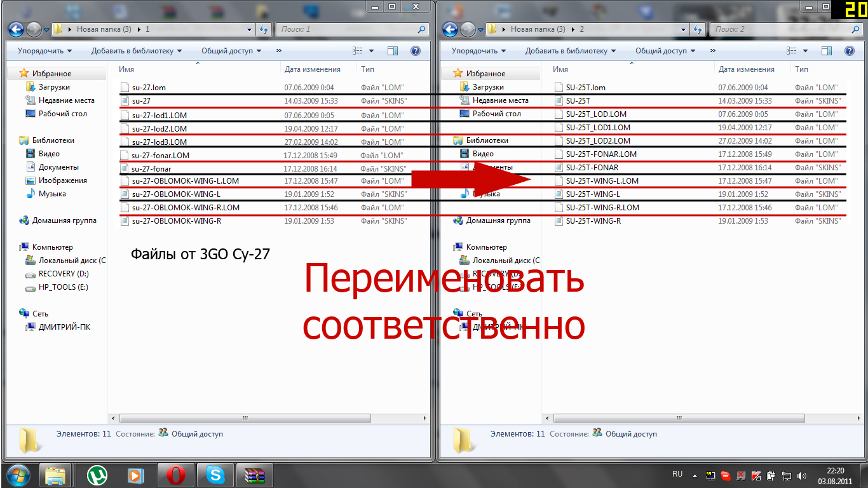Open Добавить в библиотеку in right window
The image size is (868, 488).
[570, 51]
